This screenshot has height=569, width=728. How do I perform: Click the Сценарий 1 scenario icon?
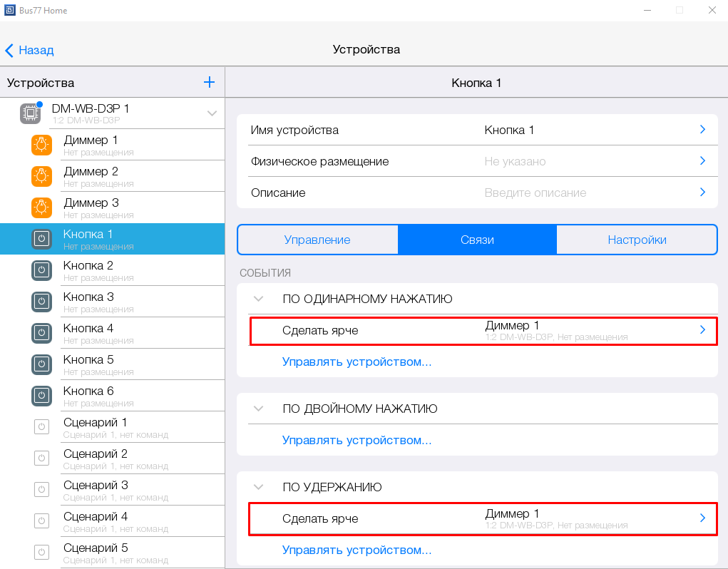pos(42,427)
